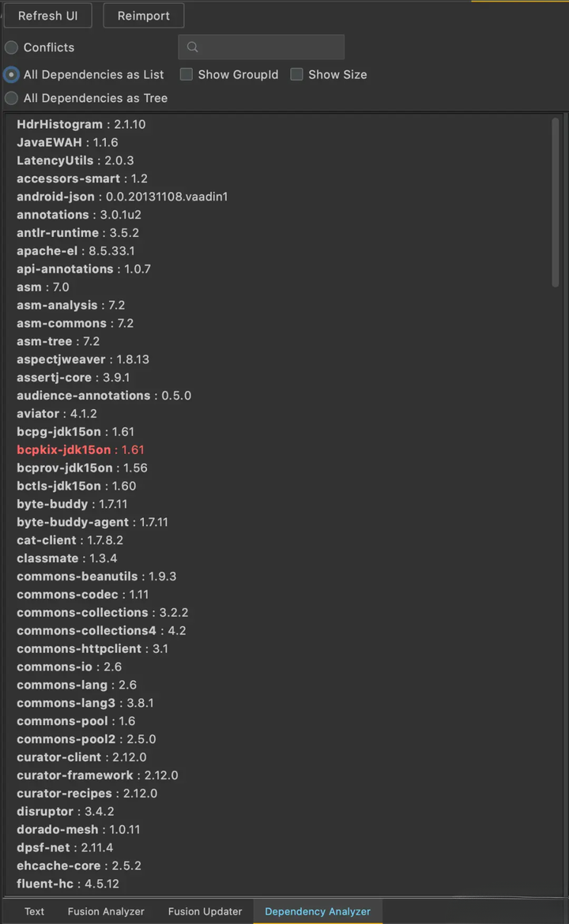Click the search magnifier icon
Image resolution: width=569 pixels, height=924 pixels.
[x=192, y=47]
